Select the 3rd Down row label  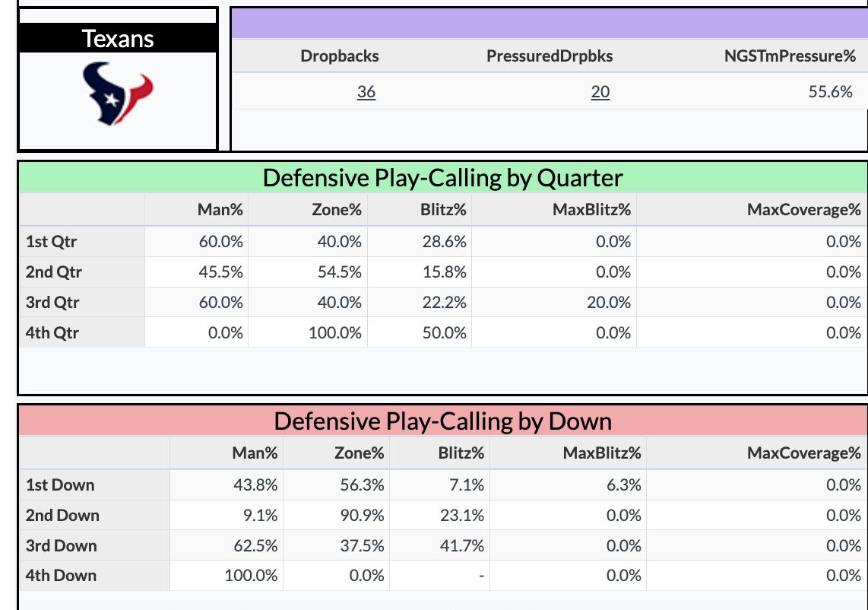point(61,545)
